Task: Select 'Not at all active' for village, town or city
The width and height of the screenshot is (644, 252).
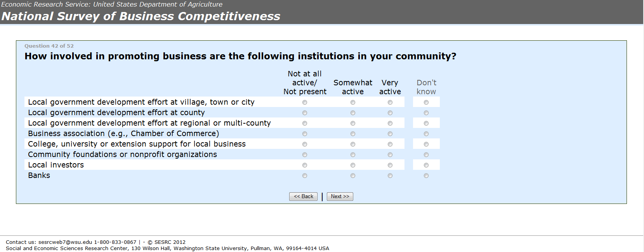Action: [x=305, y=102]
